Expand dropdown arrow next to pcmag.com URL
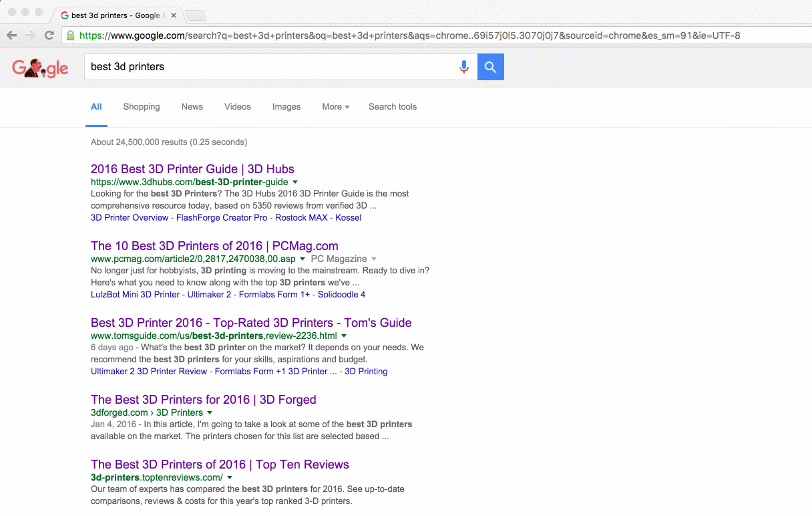Viewport: 812px width, 516px height. pyautogui.click(x=302, y=259)
